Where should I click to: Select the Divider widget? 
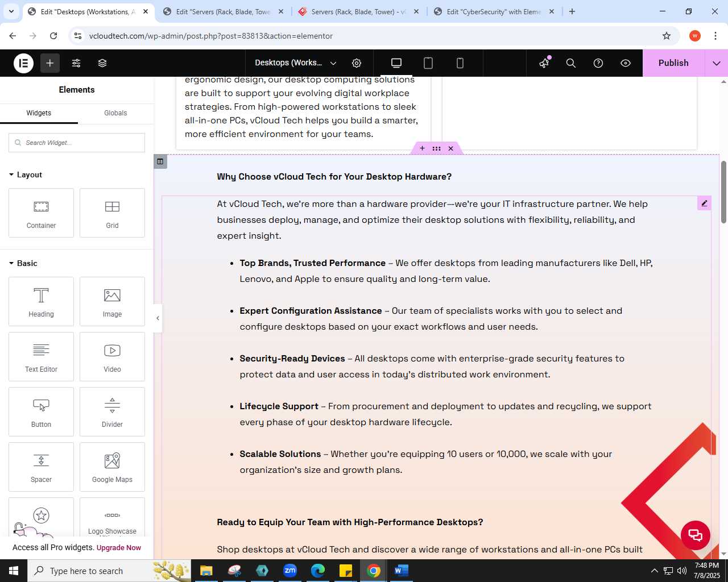[112, 412]
